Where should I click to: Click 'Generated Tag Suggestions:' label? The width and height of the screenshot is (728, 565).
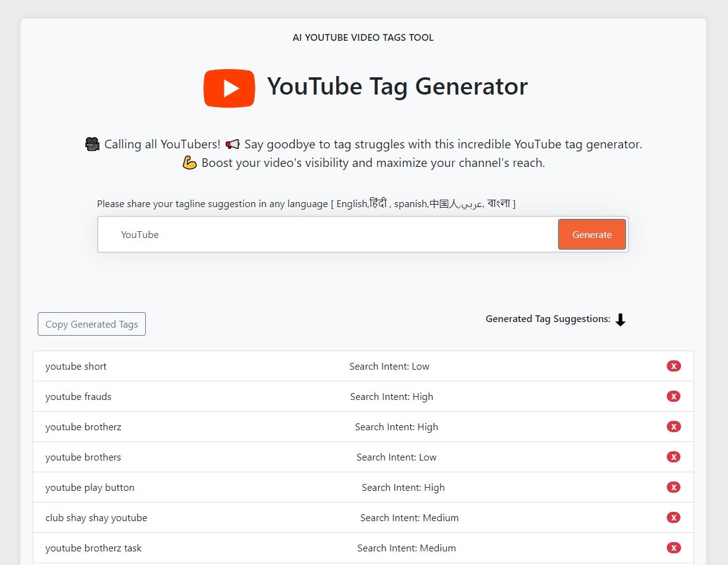coord(548,319)
